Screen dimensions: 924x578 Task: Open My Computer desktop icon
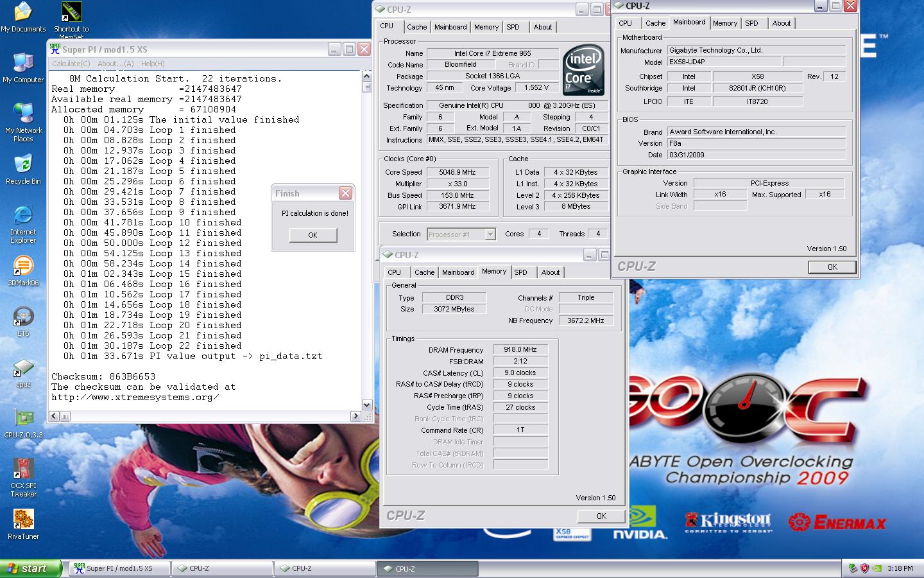[23, 68]
